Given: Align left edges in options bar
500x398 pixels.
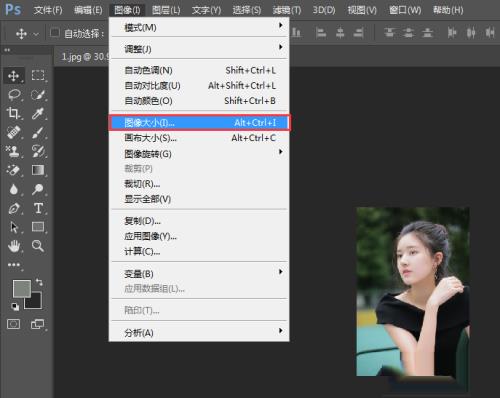Looking at the screenshot, I should coord(321,33).
